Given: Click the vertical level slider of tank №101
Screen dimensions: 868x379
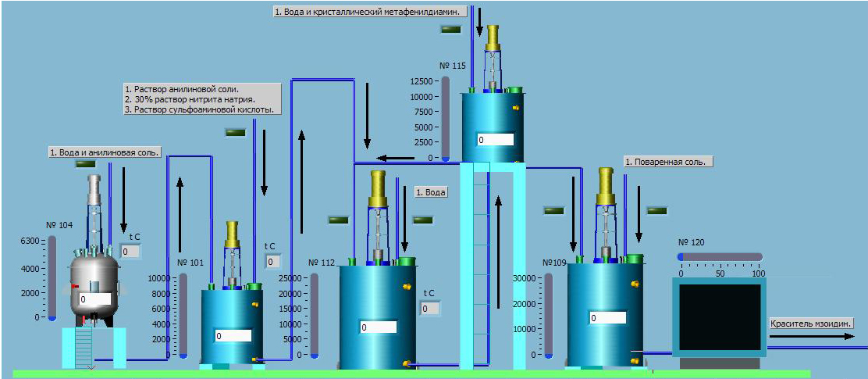Looking at the screenshot, I should coord(183,315).
